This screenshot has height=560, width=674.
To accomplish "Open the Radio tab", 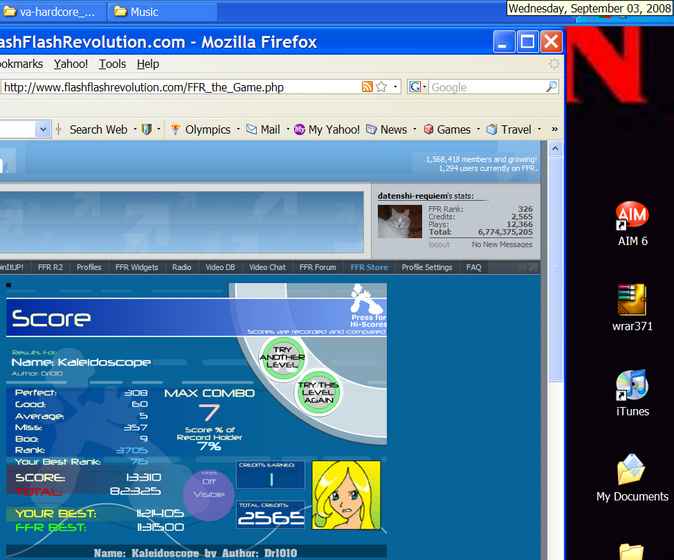I will 182,267.
